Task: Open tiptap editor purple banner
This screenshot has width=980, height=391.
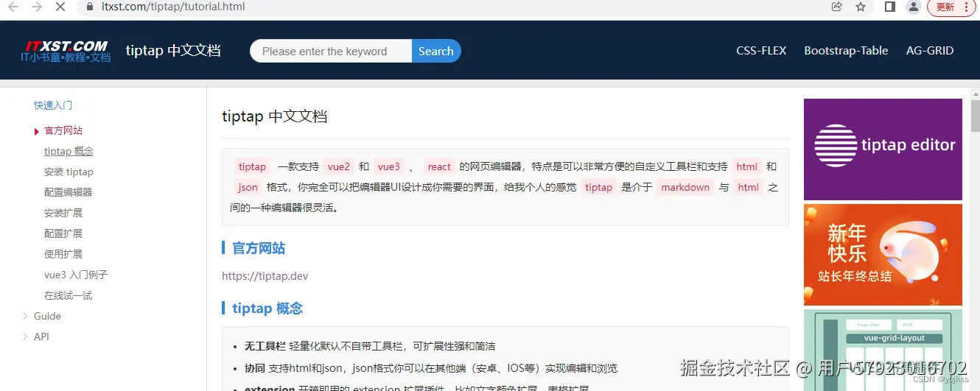Action: [883, 149]
